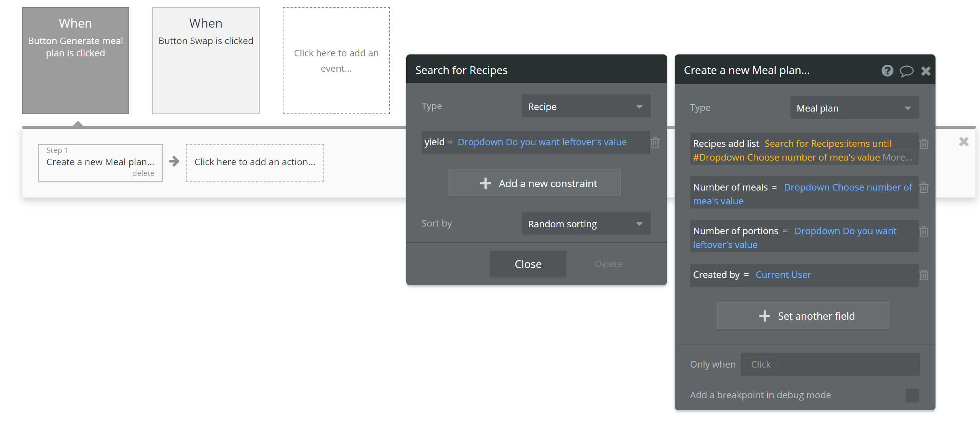Click here to add an action
This screenshot has width=980, height=427.
click(x=255, y=163)
